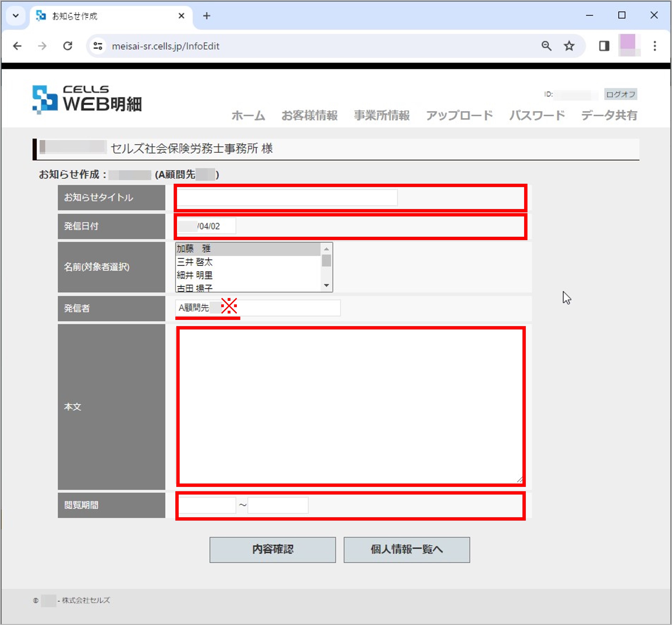Maximize the browser window
The height and width of the screenshot is (625, 672).
[622, 16]
